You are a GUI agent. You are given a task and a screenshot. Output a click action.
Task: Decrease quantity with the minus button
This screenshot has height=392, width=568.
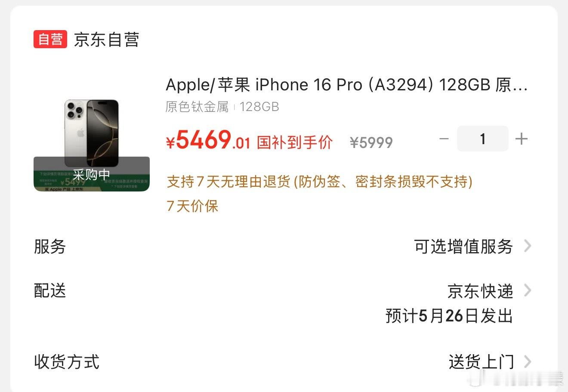(x=444, y=139)
